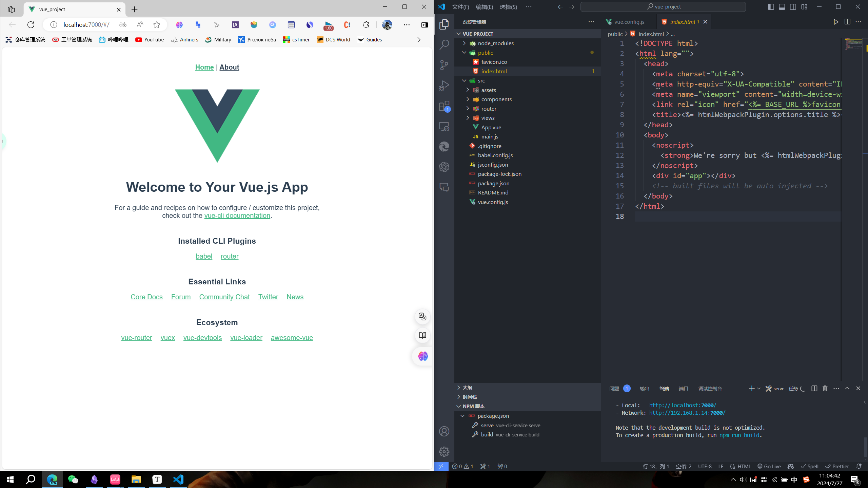Toggle Spell checker in status bar
The width and height of the screenshot is (868, 488).
[x=810, y=466]
